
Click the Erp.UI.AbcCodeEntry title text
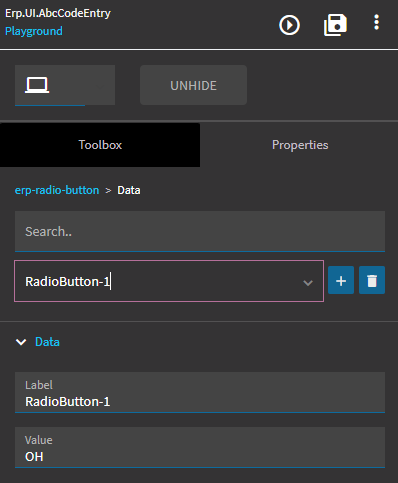(x=58, y=13)
